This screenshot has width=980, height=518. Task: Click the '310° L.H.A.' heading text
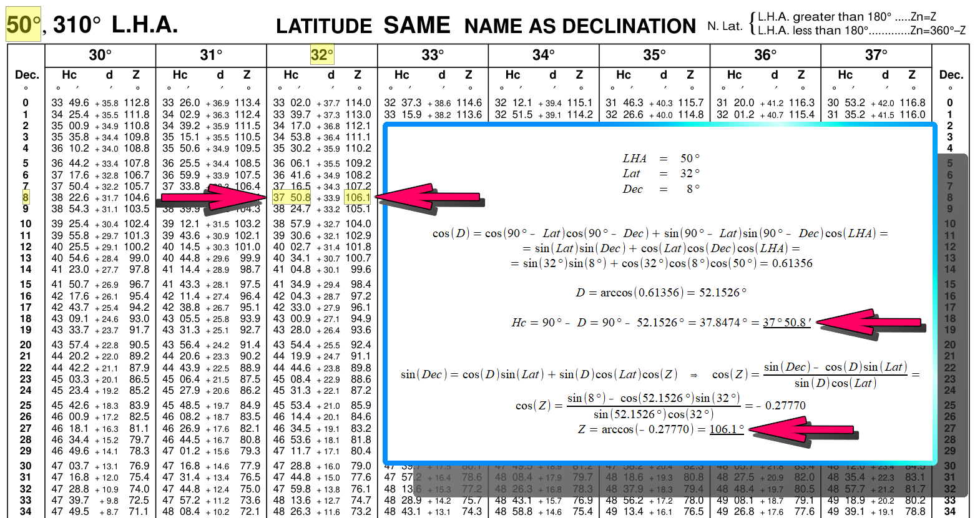(115, 25)
